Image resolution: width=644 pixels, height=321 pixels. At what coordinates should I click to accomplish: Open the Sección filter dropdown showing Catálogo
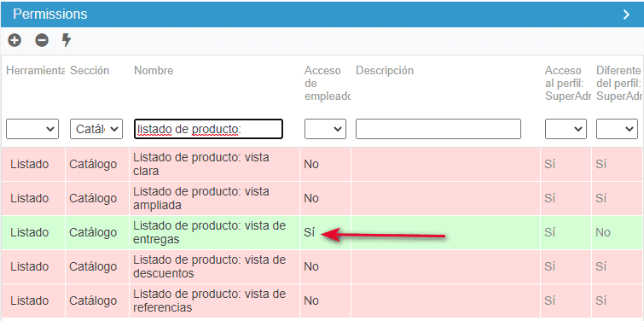coord(96,129)
